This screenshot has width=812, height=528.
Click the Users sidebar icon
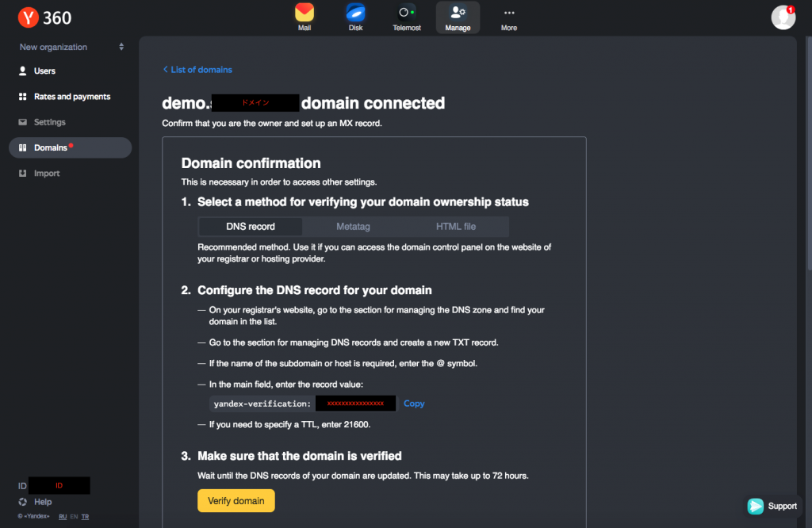(x=23, y=71)
